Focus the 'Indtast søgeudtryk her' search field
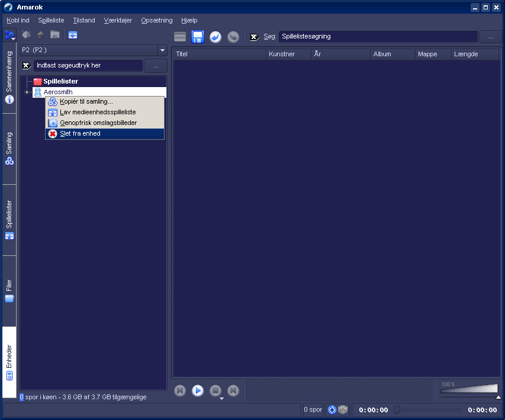 pyautogui.click(x=89, y=66)
